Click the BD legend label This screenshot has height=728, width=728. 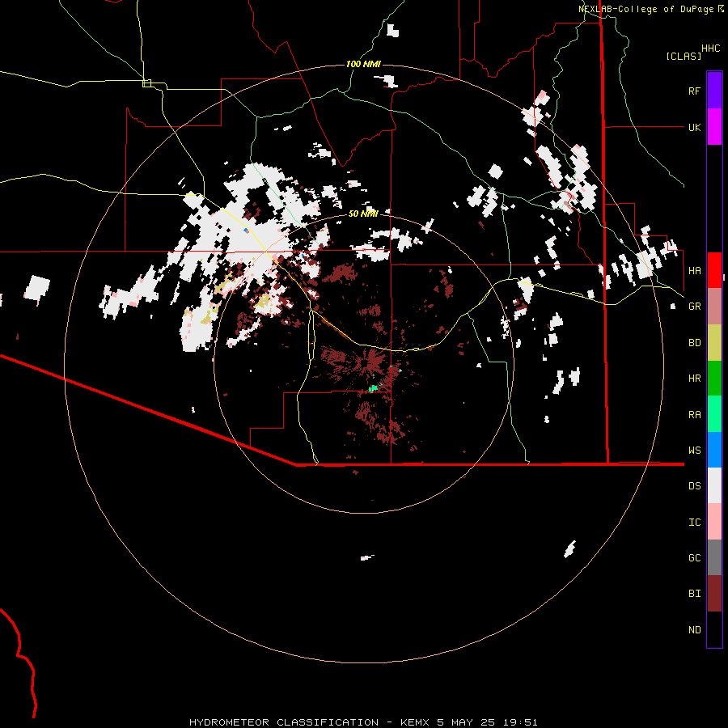[x=694, y=343]
